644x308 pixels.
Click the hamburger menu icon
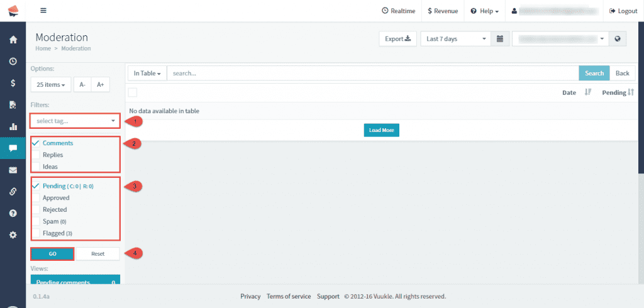point(43,11)
